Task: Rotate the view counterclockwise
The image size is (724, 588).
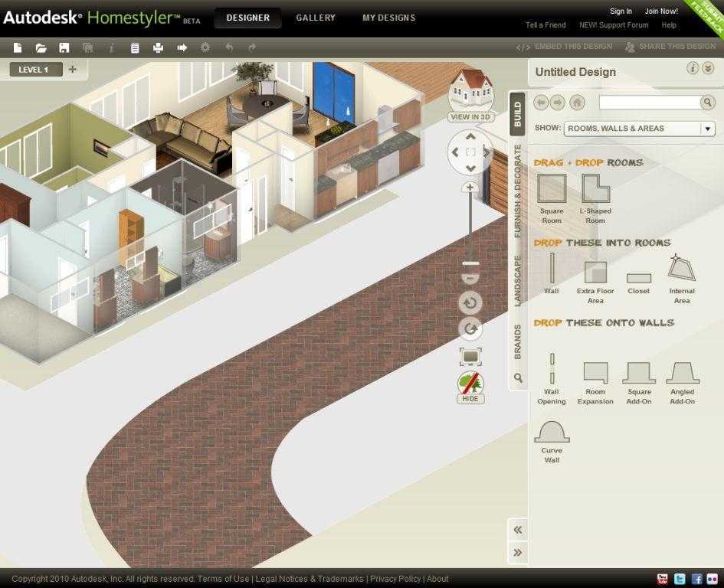Action: coord(470,302)
